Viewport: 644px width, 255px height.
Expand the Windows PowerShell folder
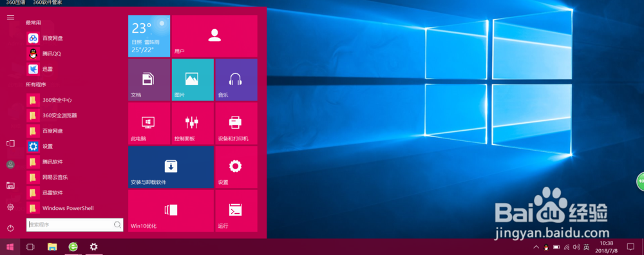pyautogui.click(x=74, y=208)
